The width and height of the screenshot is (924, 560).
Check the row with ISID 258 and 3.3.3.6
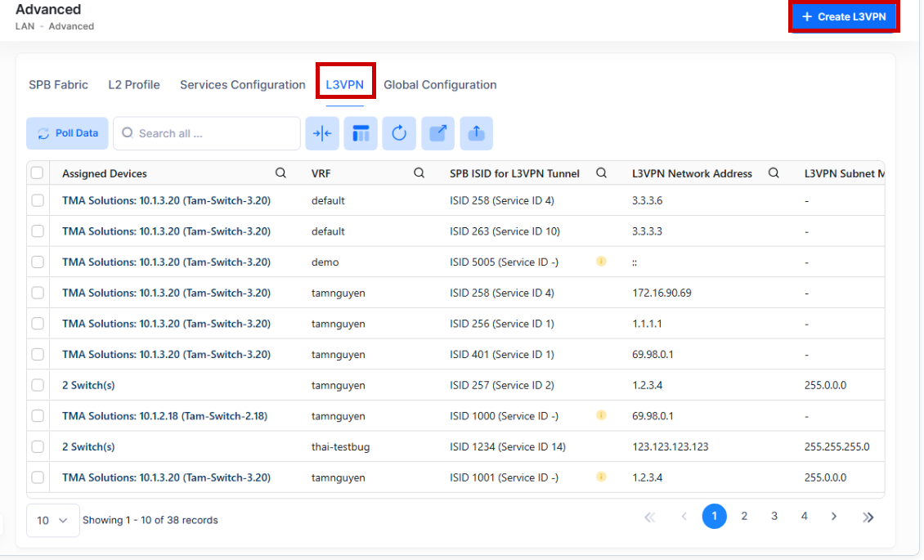coord(38,200)
